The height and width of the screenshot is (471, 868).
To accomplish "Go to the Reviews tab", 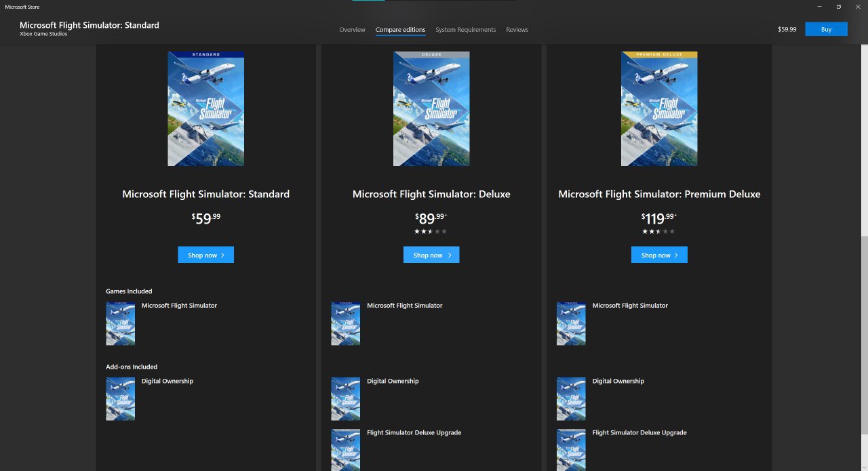I will (x=517, y=30).
